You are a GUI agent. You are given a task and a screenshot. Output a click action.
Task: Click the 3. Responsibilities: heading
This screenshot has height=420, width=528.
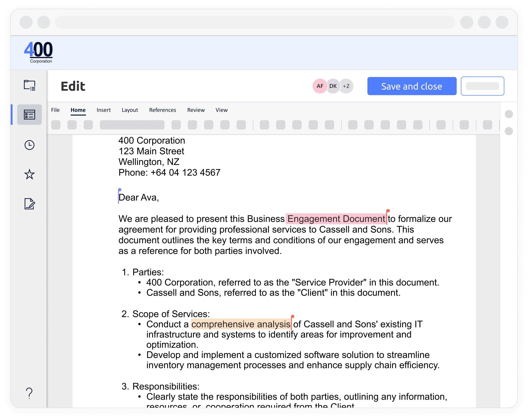coord(161,386)
